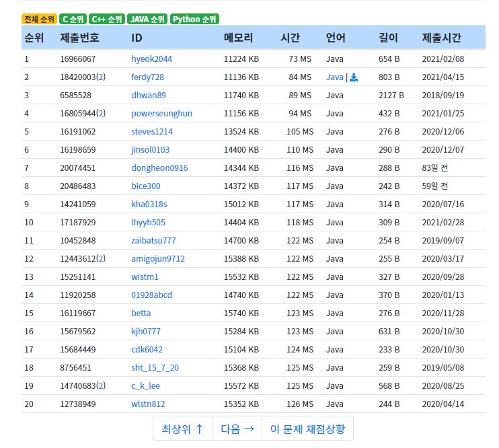Click the 언어 column header

(x=336, y=38)
